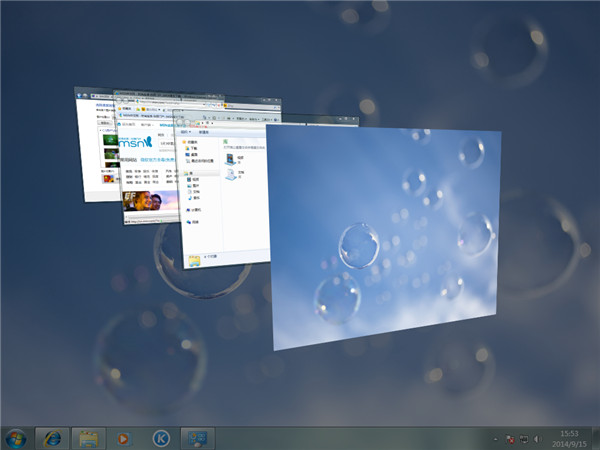Show hidden system tray icons
Viewport: 600px width, 450px height.
click(x=497, y=438)
